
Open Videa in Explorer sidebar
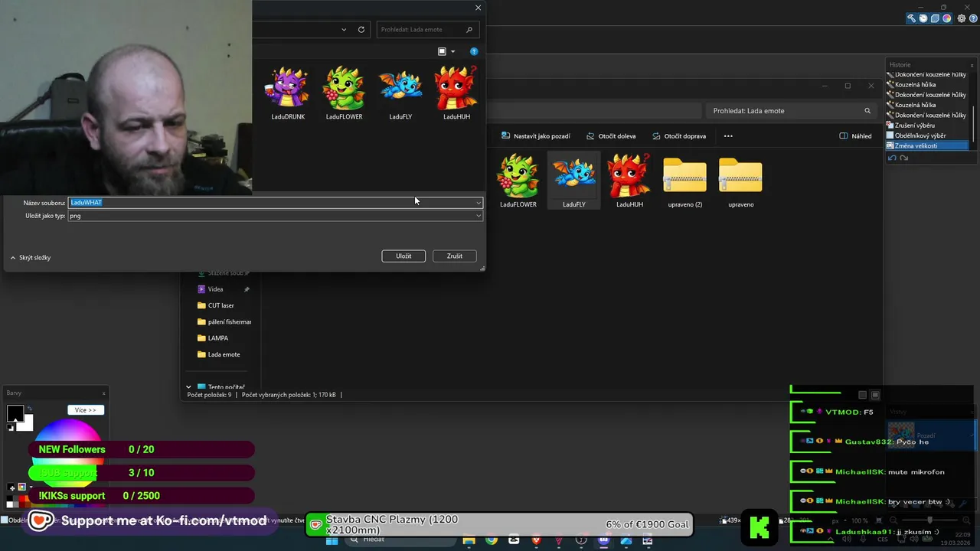(216, 289)
